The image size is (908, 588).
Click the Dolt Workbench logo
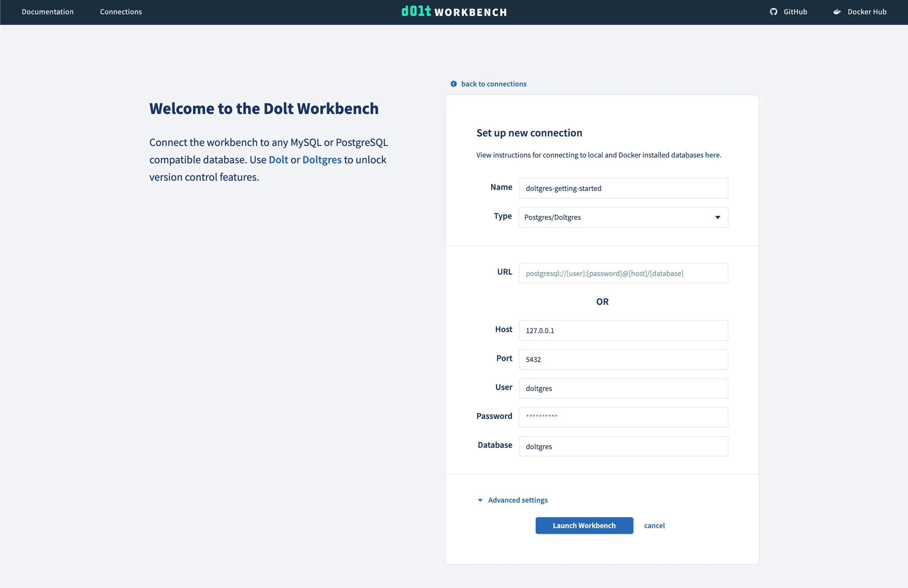[x=454, y=12]
